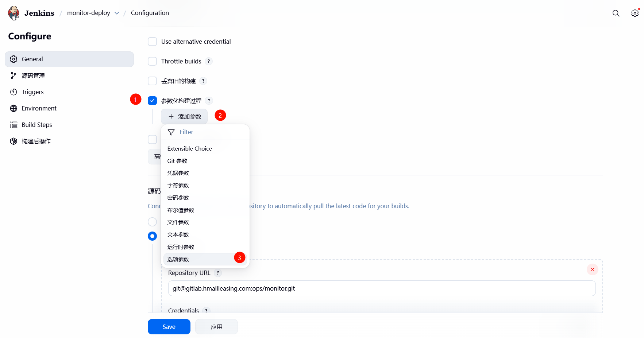Click the help icon beside 参数化构建过程
The image size is (644, 338).
click(209, 101)
